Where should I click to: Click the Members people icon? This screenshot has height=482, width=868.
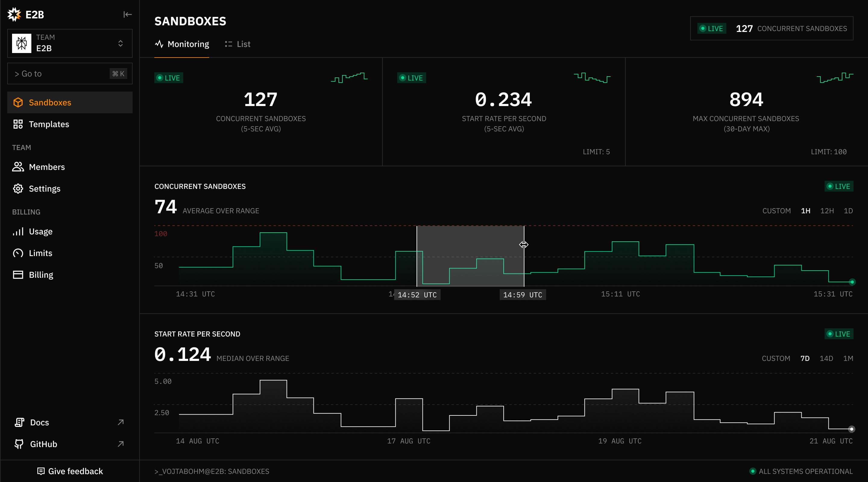click(x=18, y=167)
